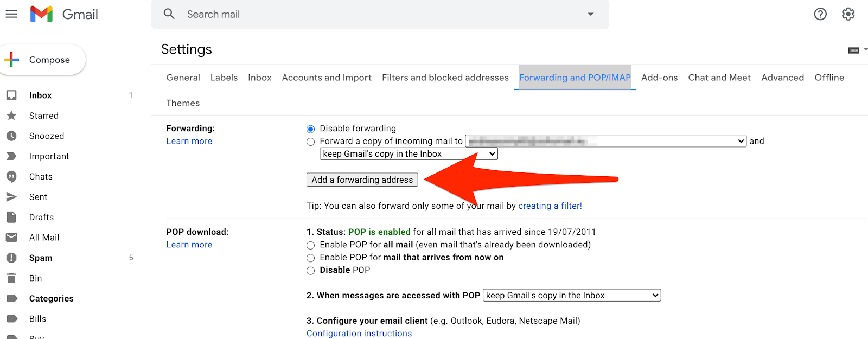Click the Categories label icon

11,298
